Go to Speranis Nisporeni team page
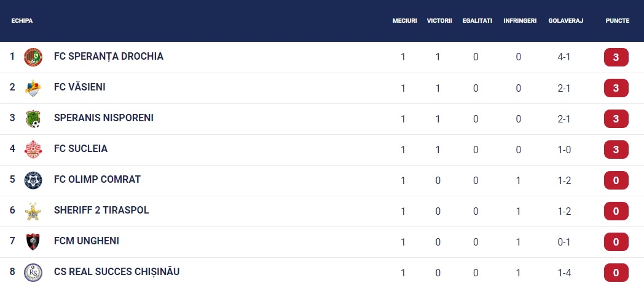This screenshot has height=288, width=644. (103, 118)
